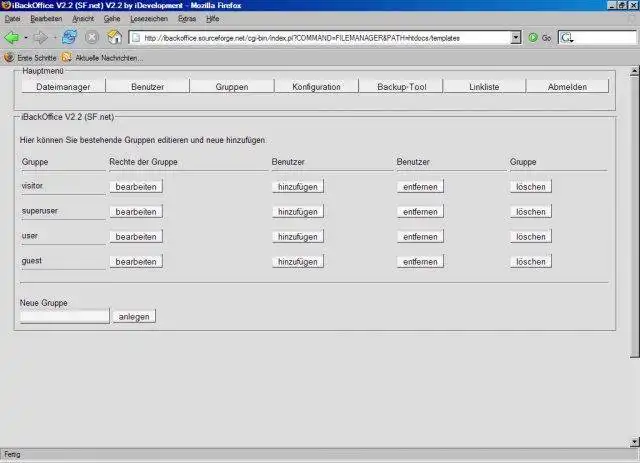
Task: Open the Erste Schritte bookmark
Action: pyautogui.click(x=30, y=58)
